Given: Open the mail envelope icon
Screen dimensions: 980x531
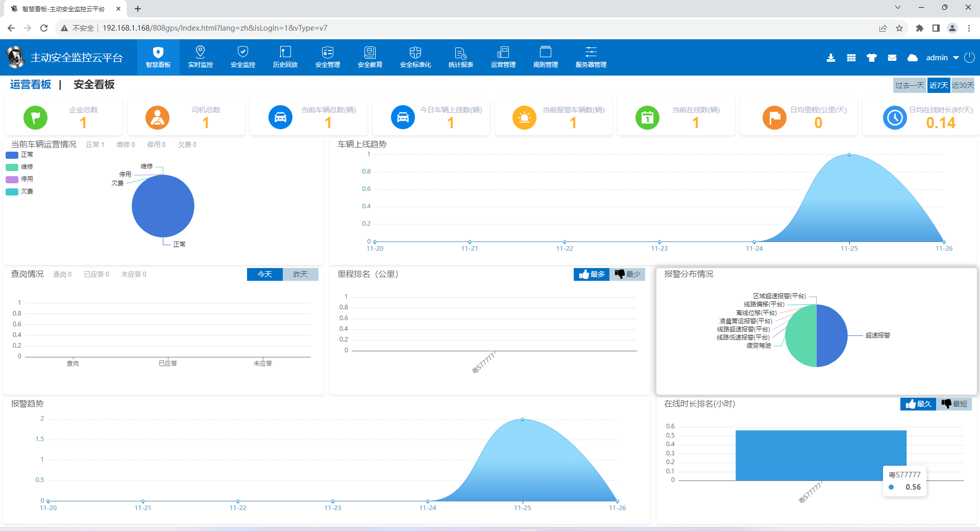Looking at the screenshot, I should pyautogui.click(x=892, y=58).
